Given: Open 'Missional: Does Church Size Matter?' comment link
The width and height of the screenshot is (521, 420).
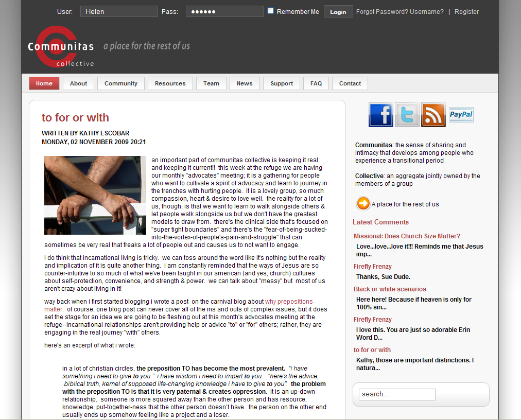Looking at the screenshot, I should [407, 236].
